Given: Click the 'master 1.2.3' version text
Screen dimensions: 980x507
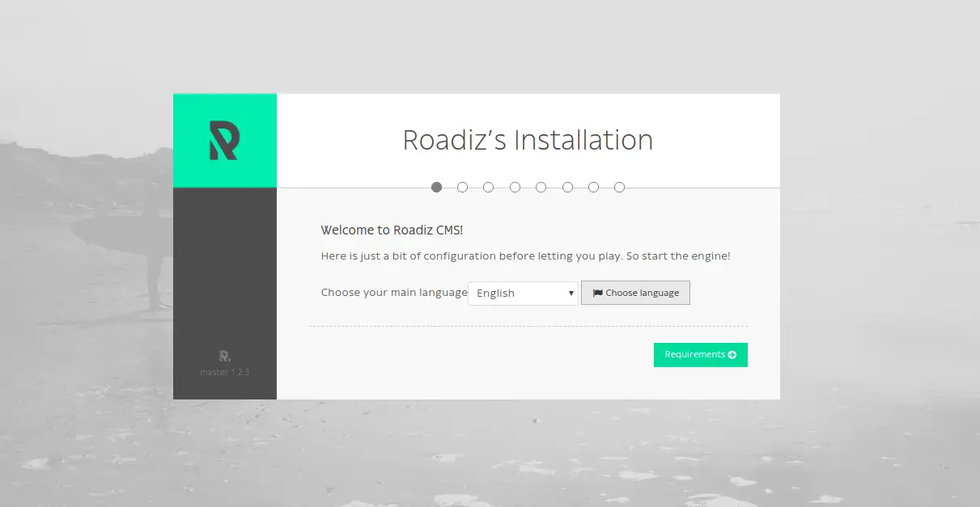Looking at the screenshot, I should pos(225,372).
